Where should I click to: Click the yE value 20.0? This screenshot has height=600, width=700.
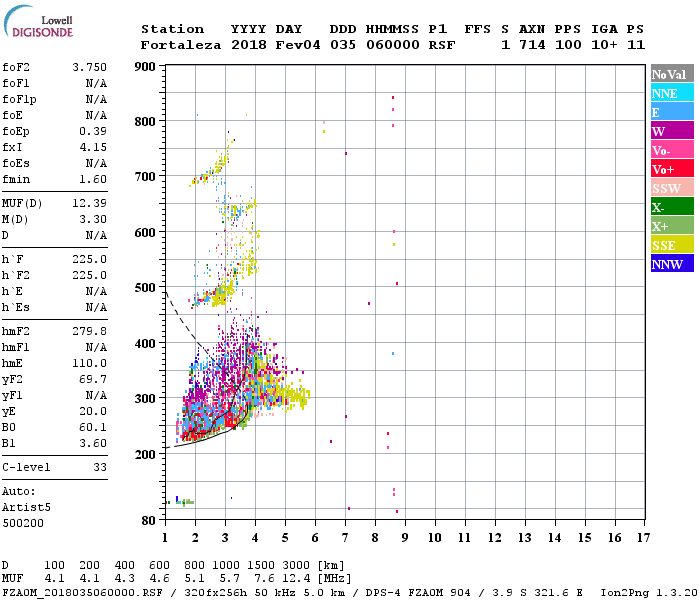click(93, 412)
